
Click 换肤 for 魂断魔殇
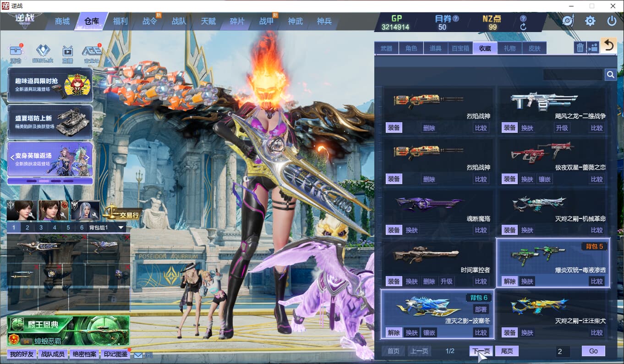coord(411,230)
